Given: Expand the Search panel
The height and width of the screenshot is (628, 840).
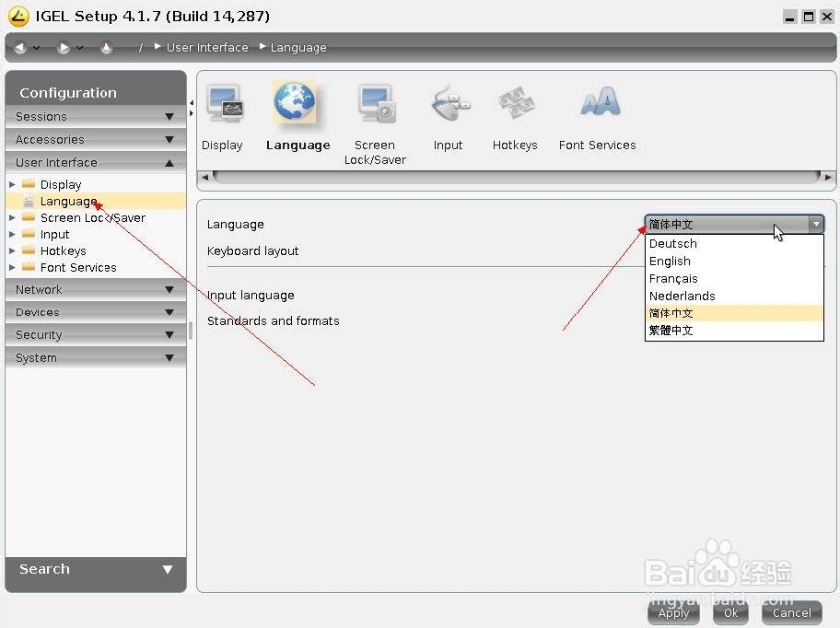Looking at the screenshot, I should 96,569.
